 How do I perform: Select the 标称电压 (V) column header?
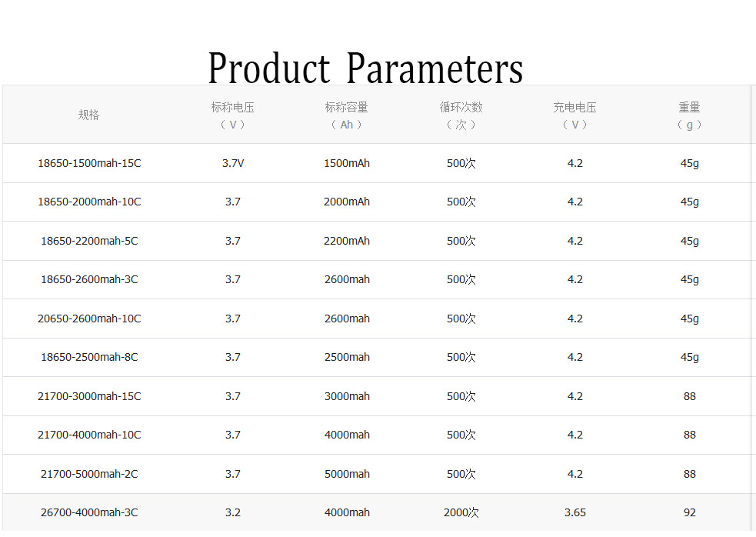point(233,116)
